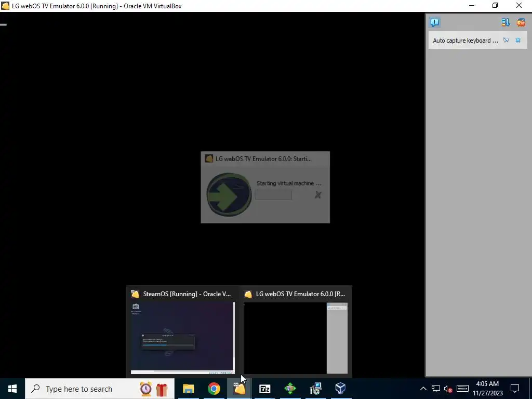Image resolution: width=532 pixels, height=399 pixels.
Task: Show hidden system tray icons
Action: pos(423,389)
